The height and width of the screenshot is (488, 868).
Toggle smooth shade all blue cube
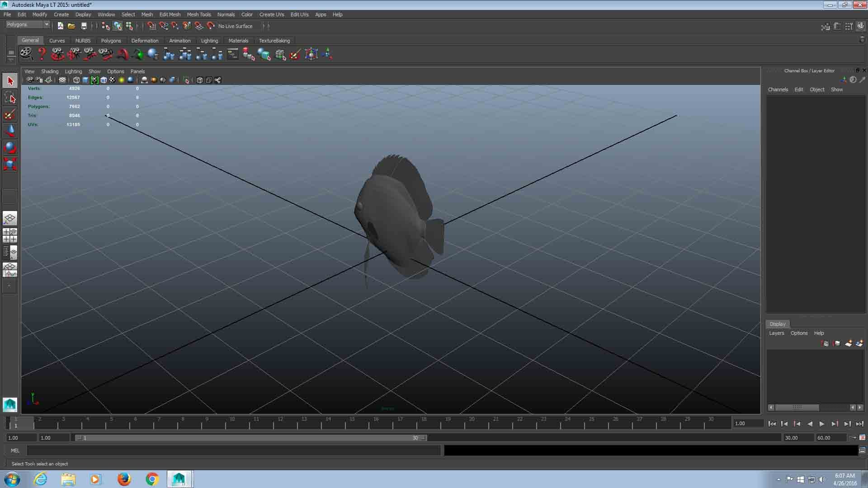[x=85, y=80]
